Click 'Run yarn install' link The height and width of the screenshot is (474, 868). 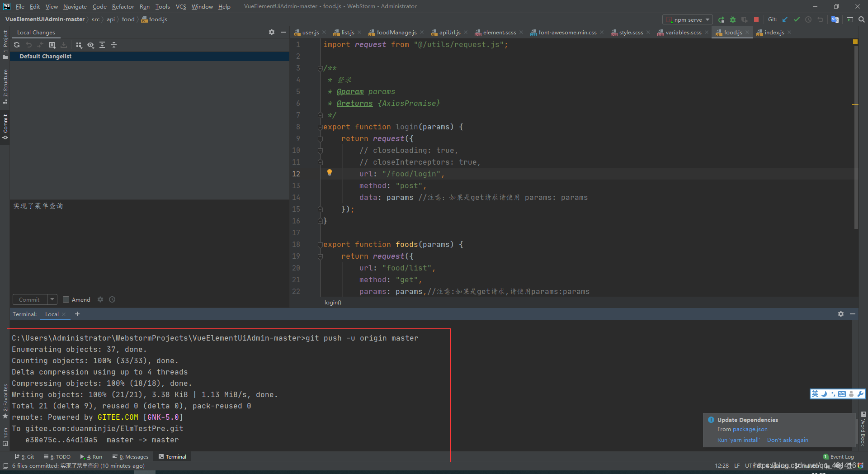coord(738,440)
